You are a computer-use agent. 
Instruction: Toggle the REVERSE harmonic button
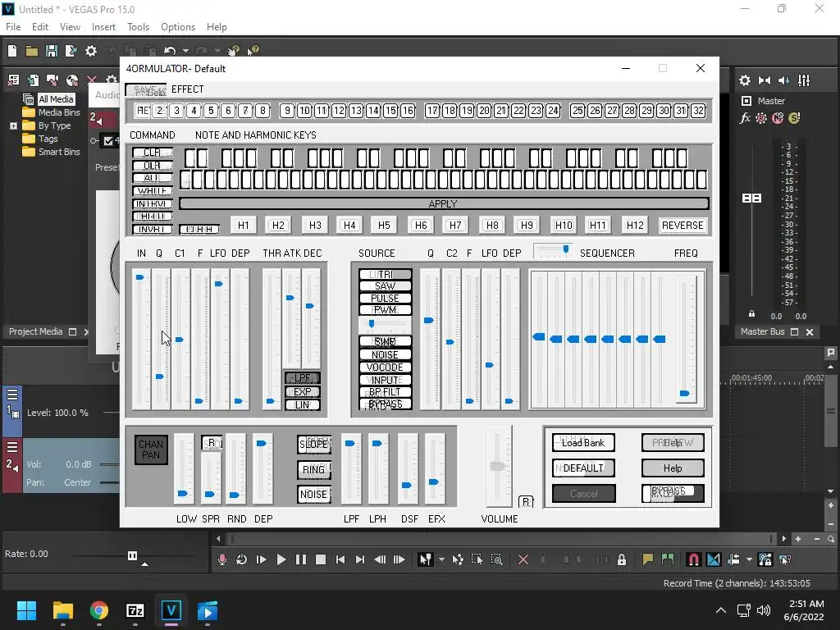682,225
